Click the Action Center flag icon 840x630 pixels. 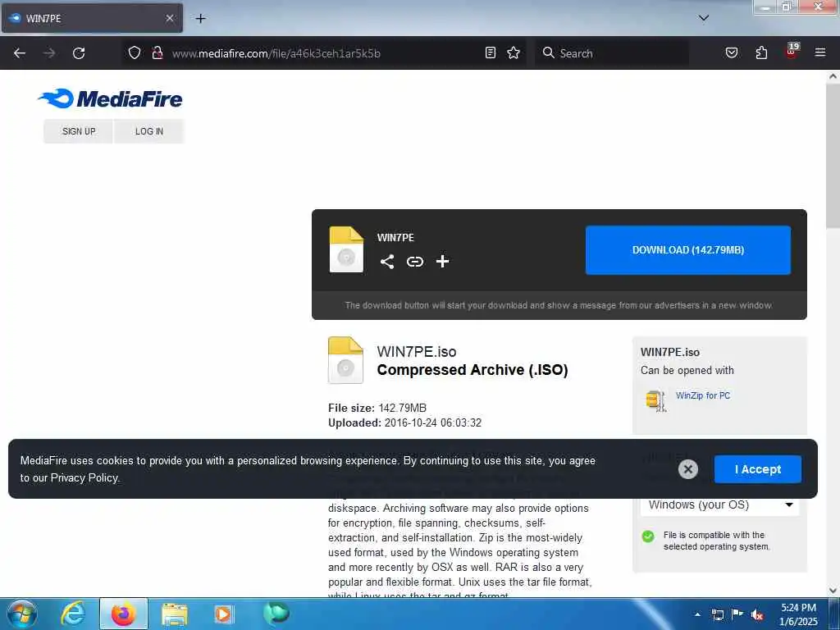pyautogui.click(x=737, y=614)
